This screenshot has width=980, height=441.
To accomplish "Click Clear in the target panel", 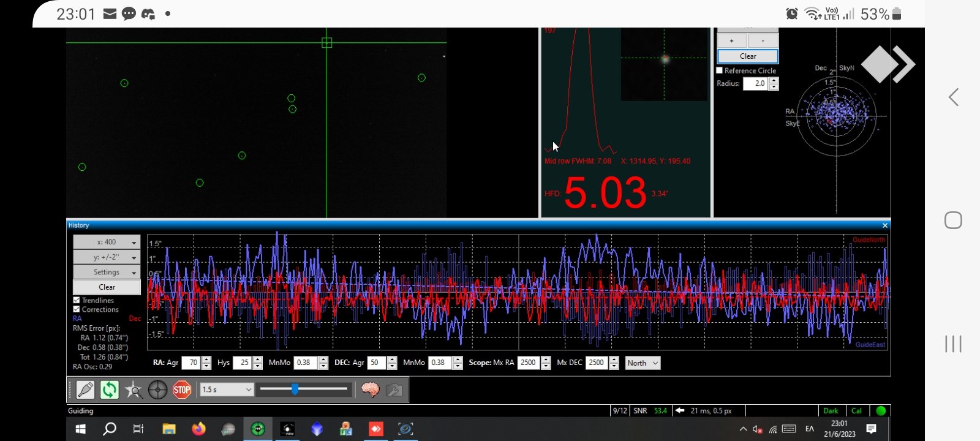I will [747, 56].
